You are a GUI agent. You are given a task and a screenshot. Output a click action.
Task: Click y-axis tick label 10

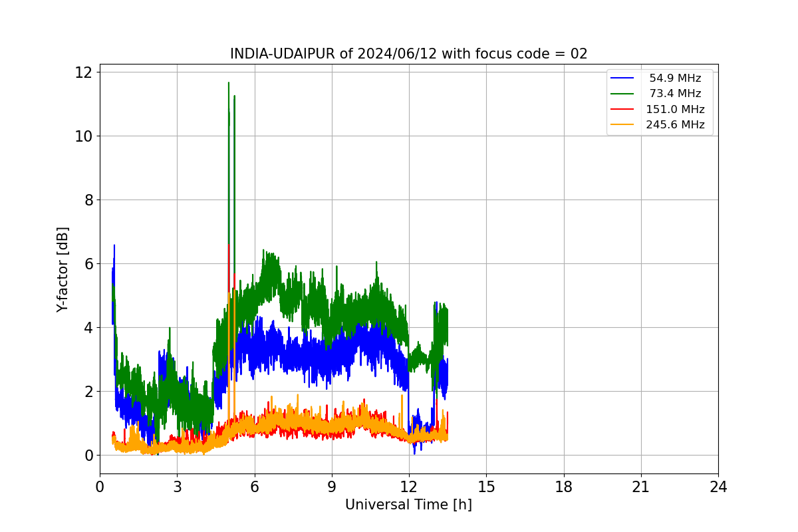pyautogui.click(x=84, y=136)
